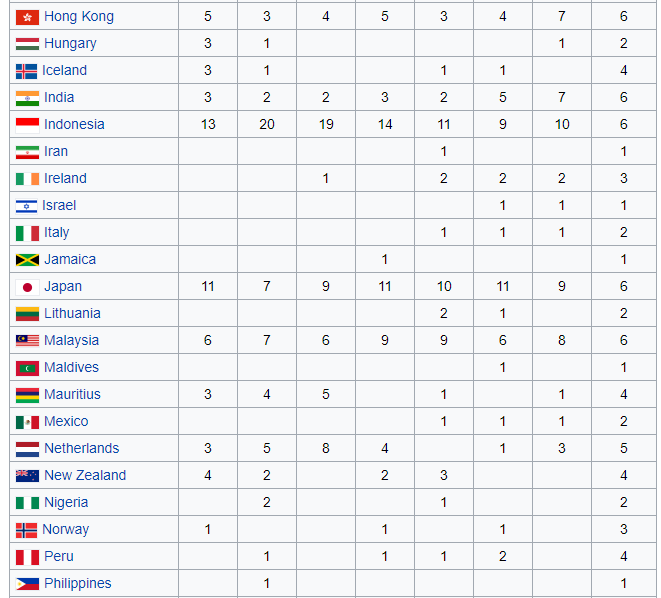Click Indonesia's cell showing 20
The height and width of the screenshot is (598, 661).
coord(267,125)
